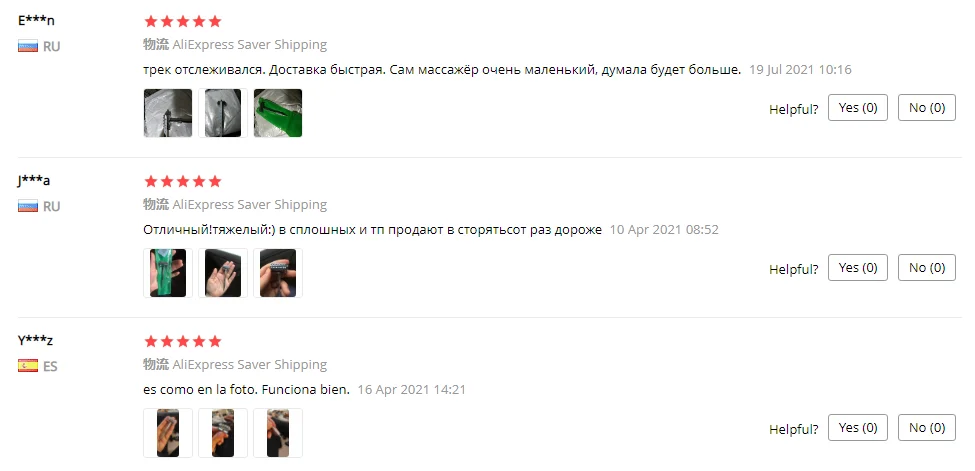This screenshot has height=471, width=975.
Task: Click the five-star rating on J***a's review
Action: pyautogui.click(x=183, y=181)
